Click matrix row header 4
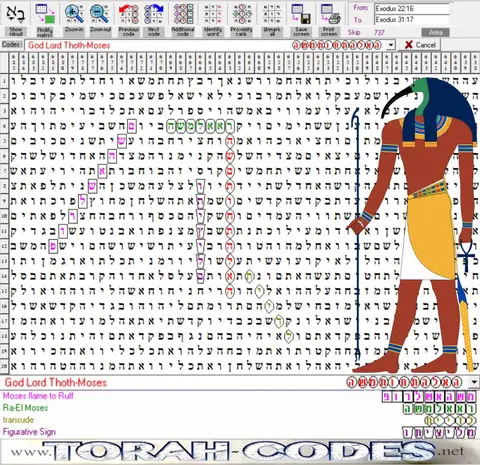480x465 pixels. (4, 126)
